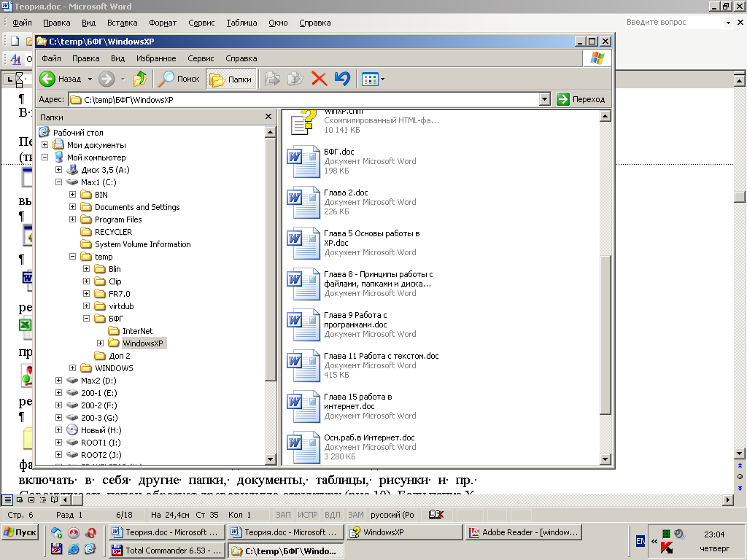Toggle ЗАП macro recording in status bar
Image resolution: width=747 pixels, height=560 pixels.
click(283, 515)
